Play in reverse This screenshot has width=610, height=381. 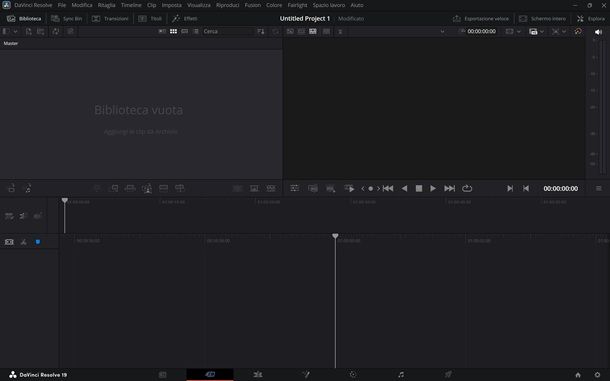[x=404, y=188]
